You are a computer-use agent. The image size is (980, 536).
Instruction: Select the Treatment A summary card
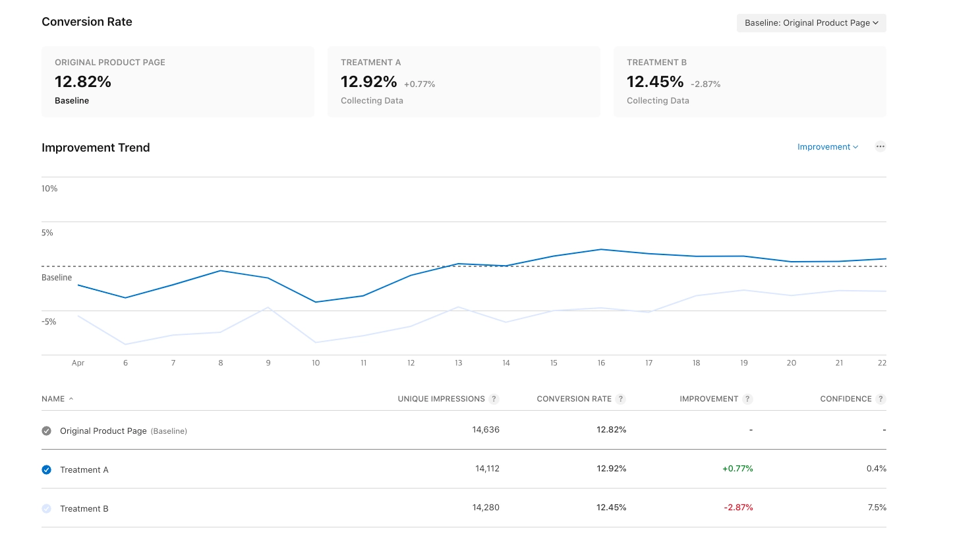click(x=464, y=82)
